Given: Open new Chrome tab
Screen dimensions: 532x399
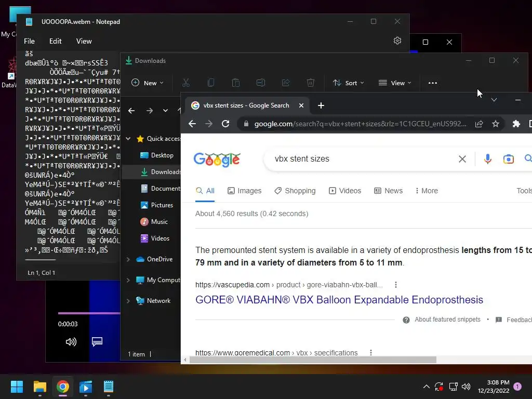Looking at the screenshot, I should tap(321, 105).
